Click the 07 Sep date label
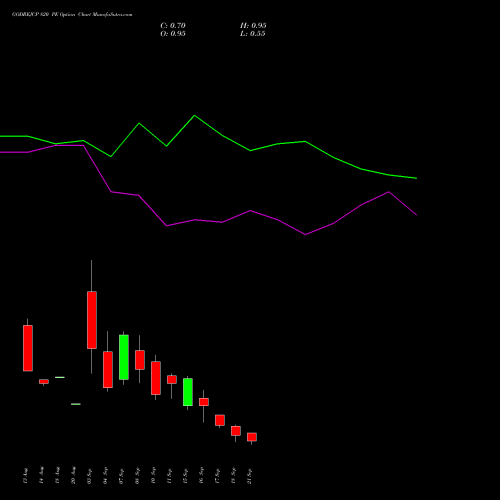500x500 pixels. [122, 476]
